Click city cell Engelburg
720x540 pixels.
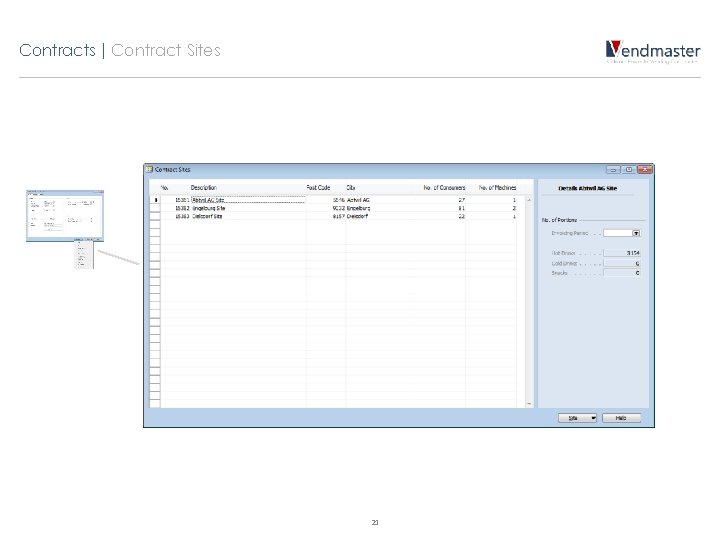358,208
